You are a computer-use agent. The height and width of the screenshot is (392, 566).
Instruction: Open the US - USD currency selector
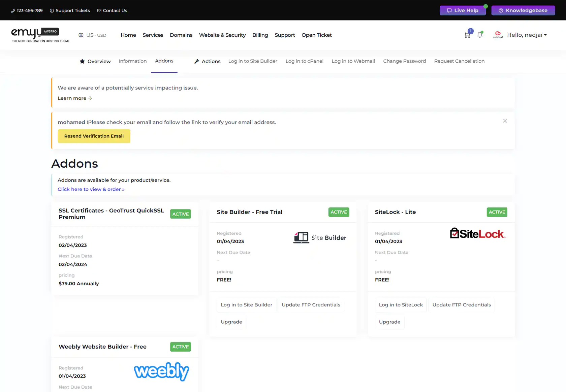click(x=92, y=35)
